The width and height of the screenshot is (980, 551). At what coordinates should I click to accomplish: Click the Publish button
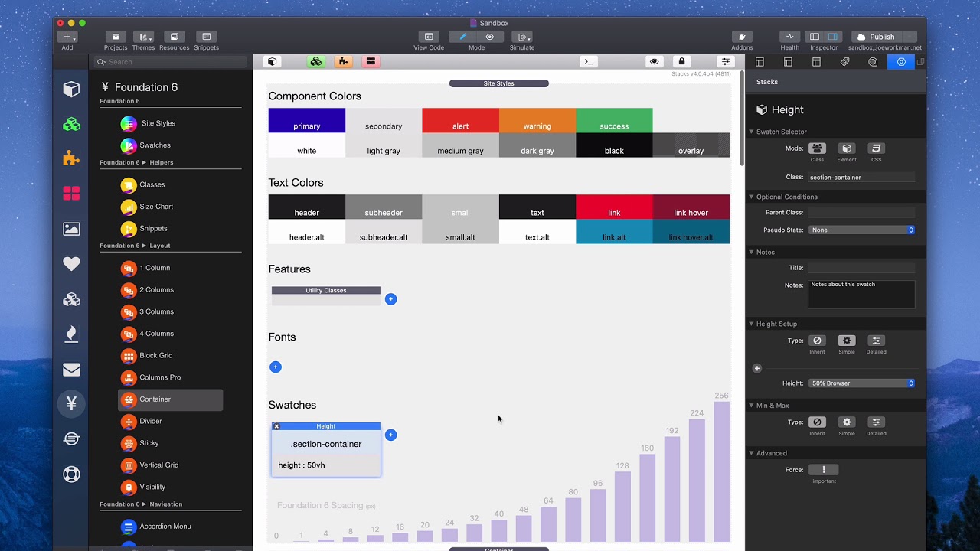[876, 37]
